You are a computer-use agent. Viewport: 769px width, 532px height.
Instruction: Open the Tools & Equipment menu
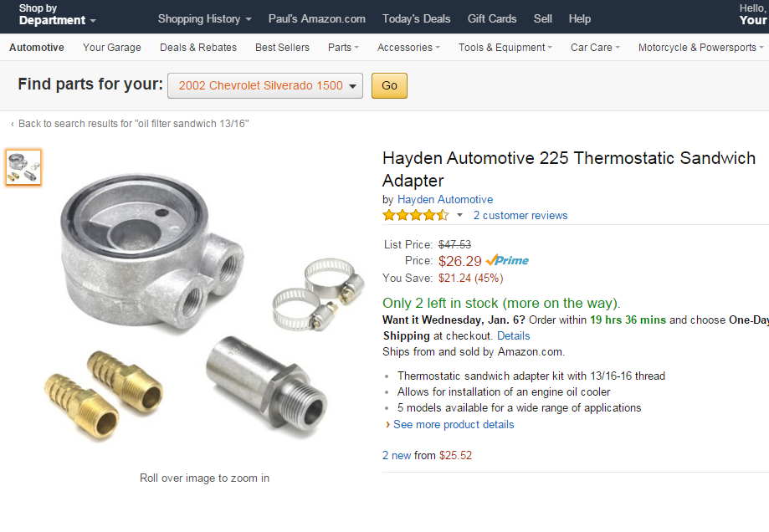(505, 48)
